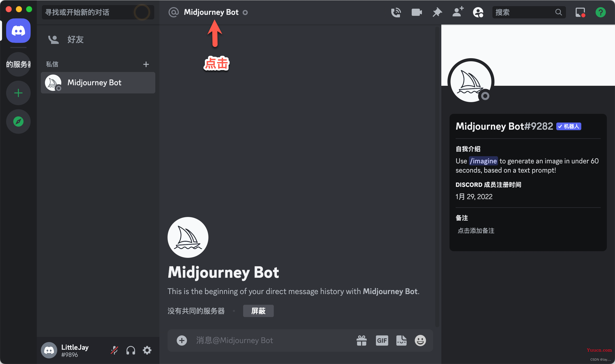
Task: Click the search magnifier icon
Action: [559, 12]
